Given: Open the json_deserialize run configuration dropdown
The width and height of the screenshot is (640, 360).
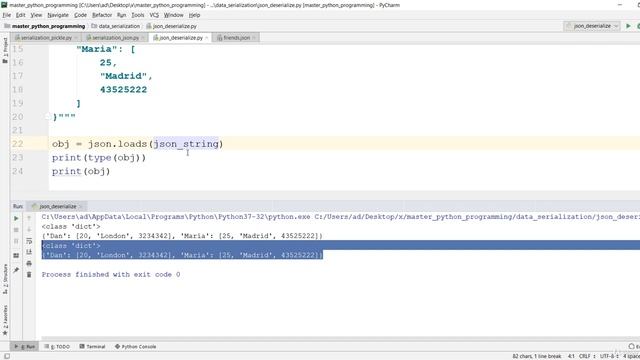Looking at the screenshot, I should 592,26.
